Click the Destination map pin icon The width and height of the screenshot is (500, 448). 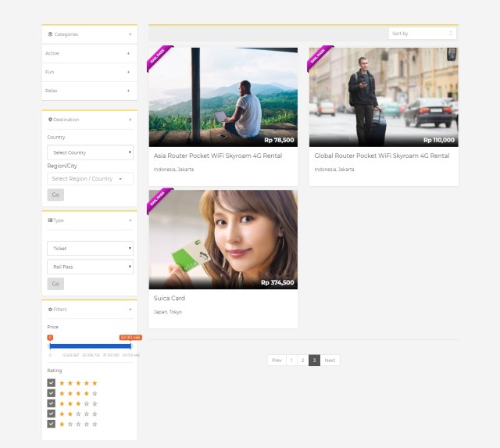coord(50,120)
